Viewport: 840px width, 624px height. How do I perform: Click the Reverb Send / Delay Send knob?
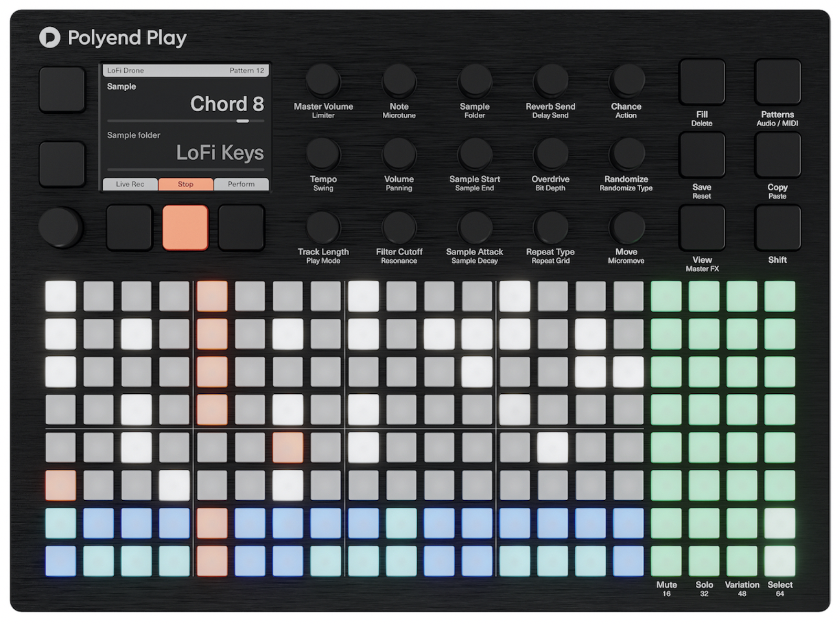coord(551,81)
